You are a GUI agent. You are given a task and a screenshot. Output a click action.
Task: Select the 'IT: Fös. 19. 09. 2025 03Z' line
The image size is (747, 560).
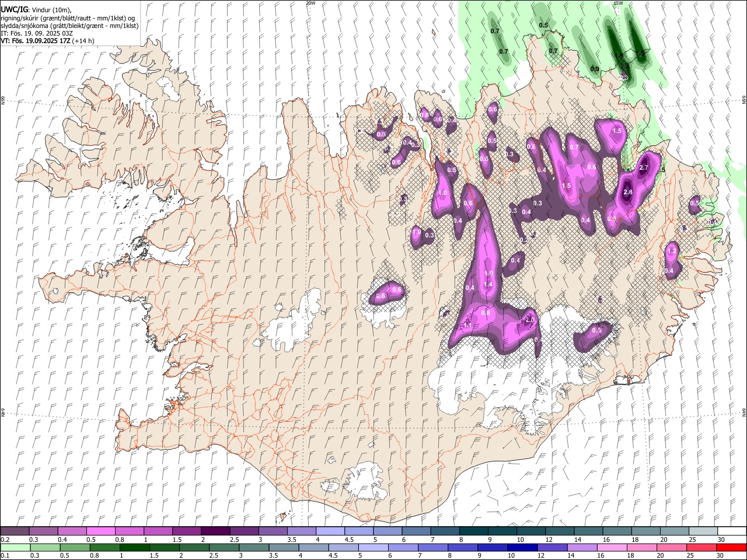click(x=36, y=33)
